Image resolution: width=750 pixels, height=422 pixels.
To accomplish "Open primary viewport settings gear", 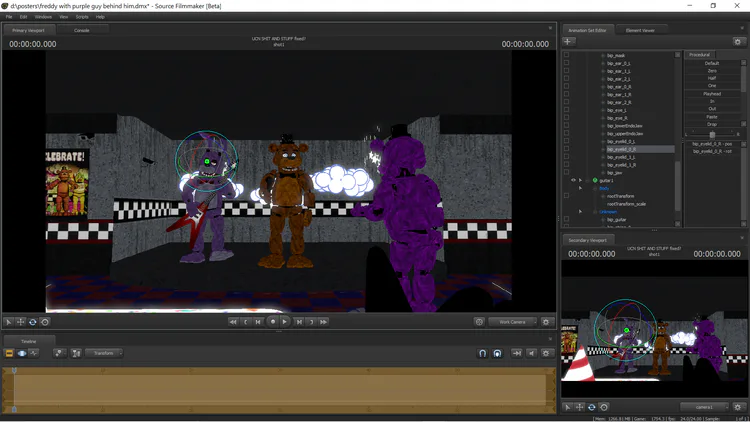I will 546,322.
